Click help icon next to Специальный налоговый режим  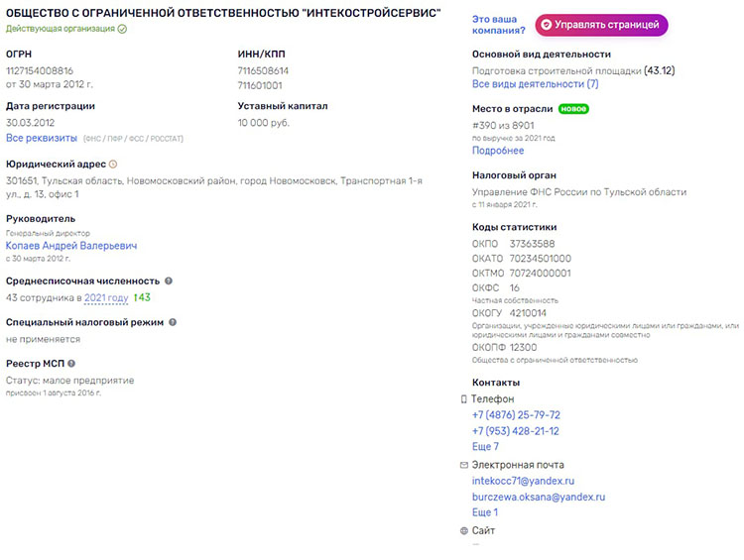pyautogui.click(x=173, y=322)
